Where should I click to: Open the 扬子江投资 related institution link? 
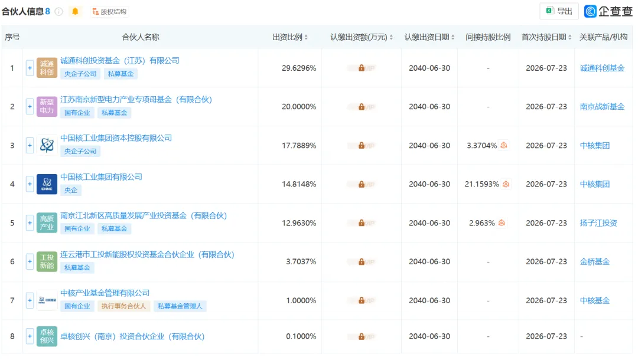[598, 223]
